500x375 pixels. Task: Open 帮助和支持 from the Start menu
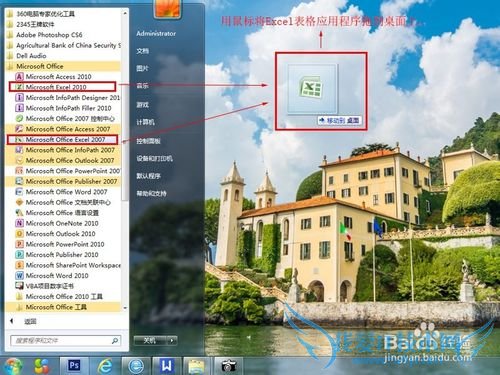(x=151, y=193)
